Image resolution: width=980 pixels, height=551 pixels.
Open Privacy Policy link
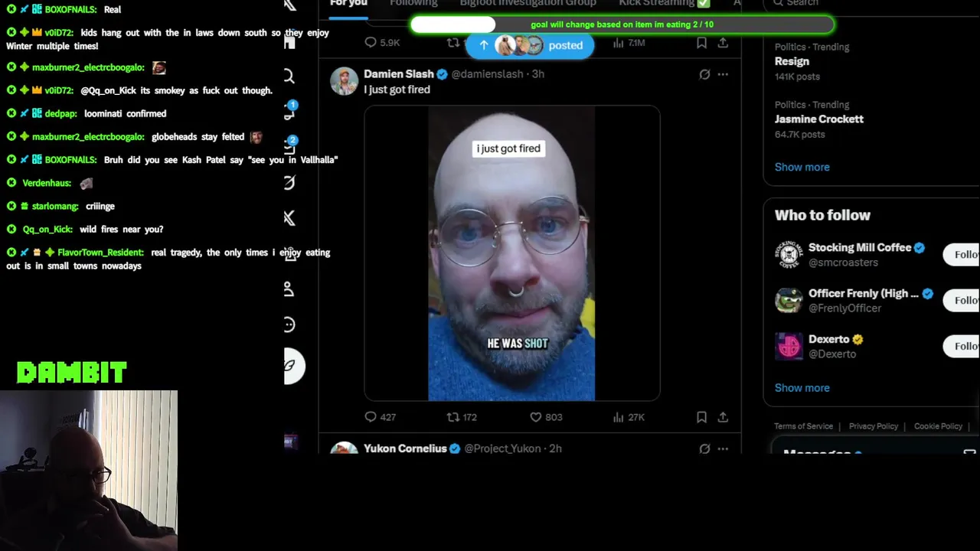pos(873,426)
